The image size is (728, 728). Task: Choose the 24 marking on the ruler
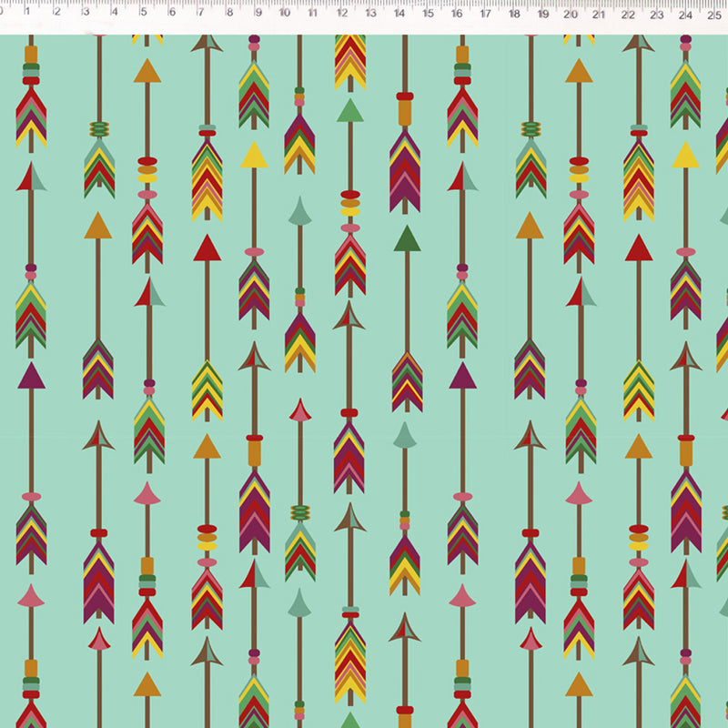(686, 15)
